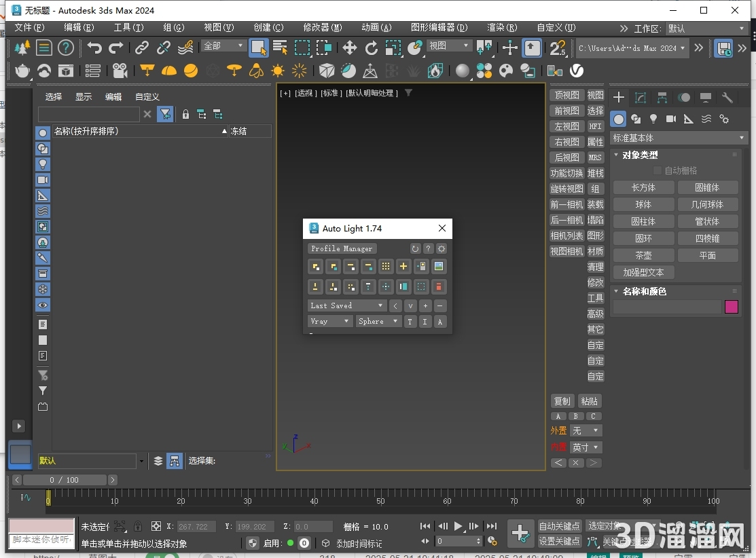Click the sun light icon
Viewport: 756px width, 558px height.
click(x=278, y=71)
